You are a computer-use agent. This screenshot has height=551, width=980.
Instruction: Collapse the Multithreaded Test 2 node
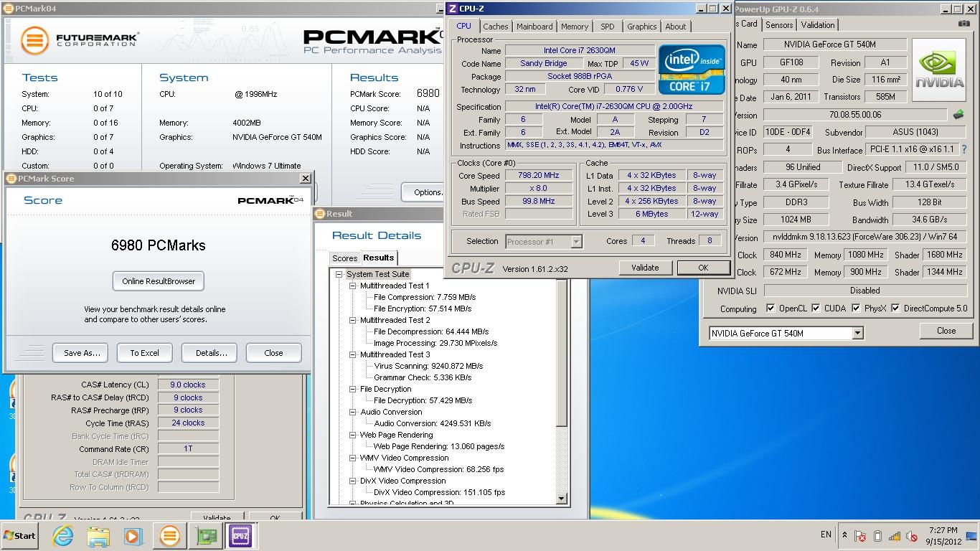353,320
